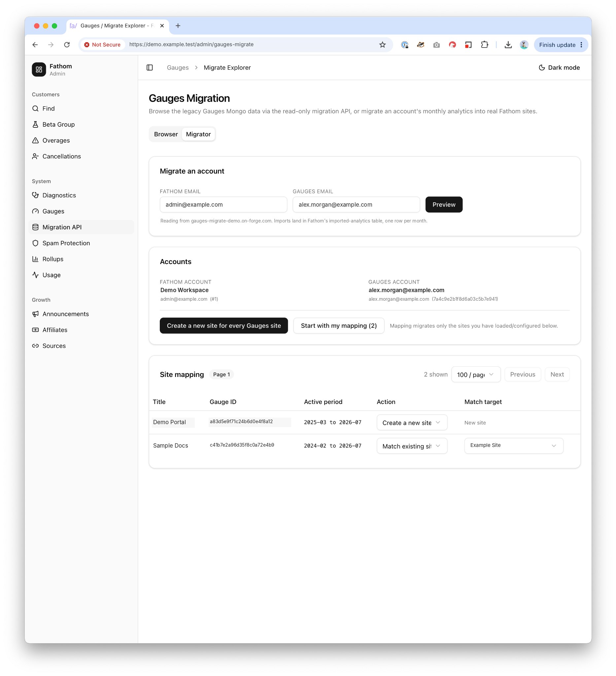Open the browser extensions puzzle icon

[x=484, y=45]
